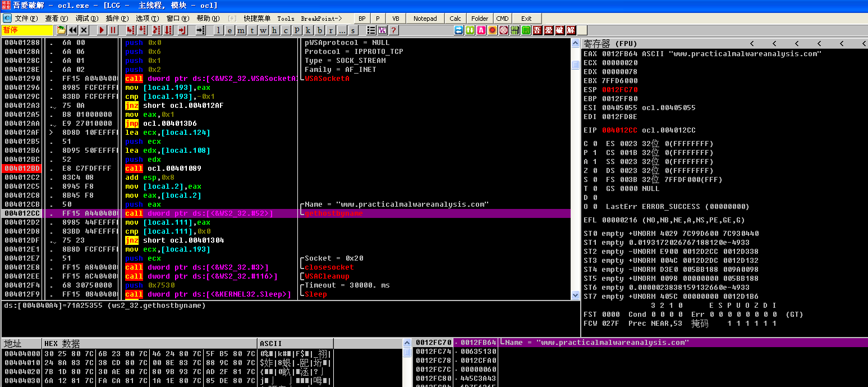This screenshot has height=387, width=868.
Task: Show Threads via the 't' icon
Action: pos(252,30)
